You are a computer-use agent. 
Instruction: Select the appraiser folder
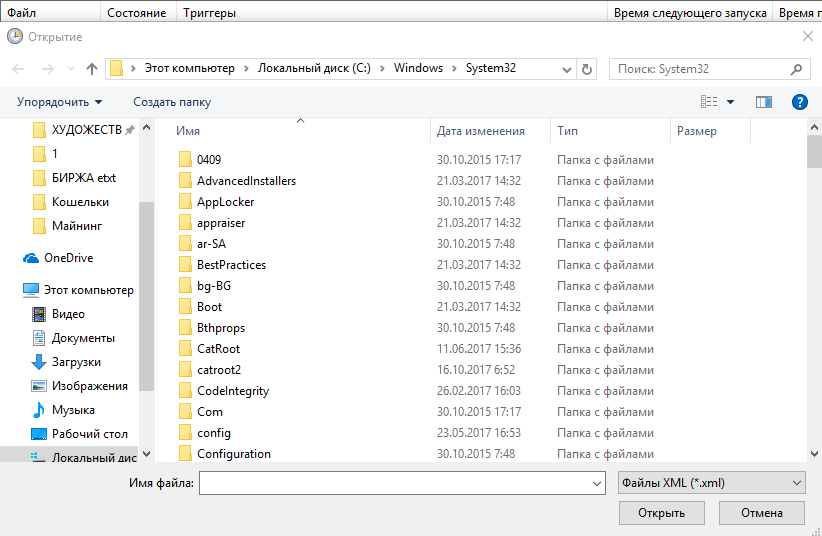point(221,223)
